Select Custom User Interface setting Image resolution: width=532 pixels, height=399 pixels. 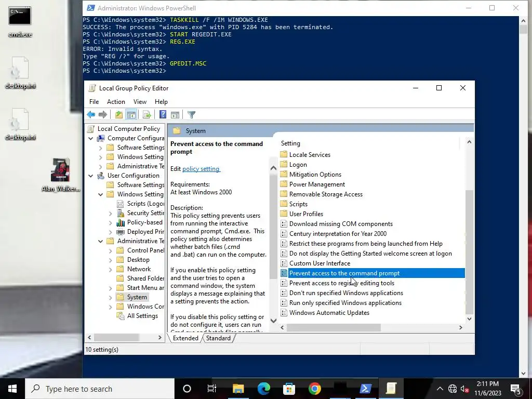click(320, 263)
